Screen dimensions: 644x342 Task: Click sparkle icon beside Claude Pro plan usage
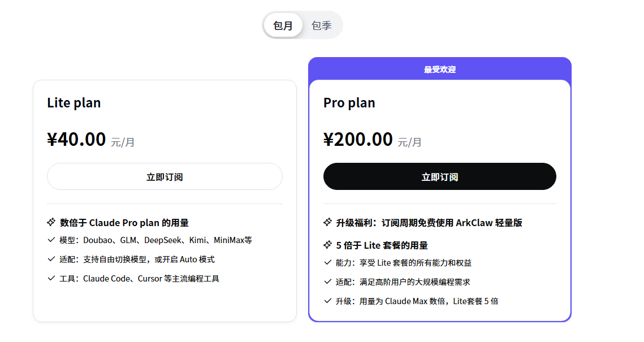click(51, 222)
